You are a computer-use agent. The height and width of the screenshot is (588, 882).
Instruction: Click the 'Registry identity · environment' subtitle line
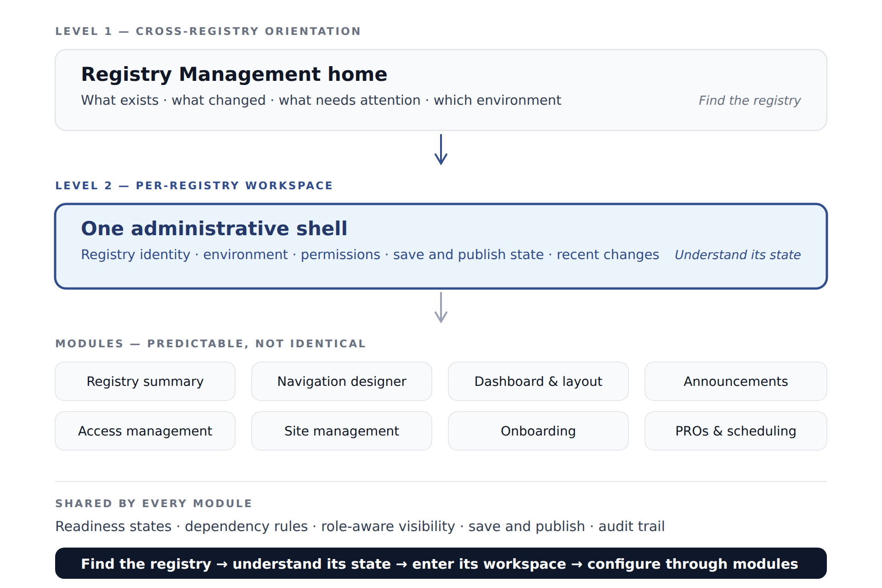tap(370, 254)
